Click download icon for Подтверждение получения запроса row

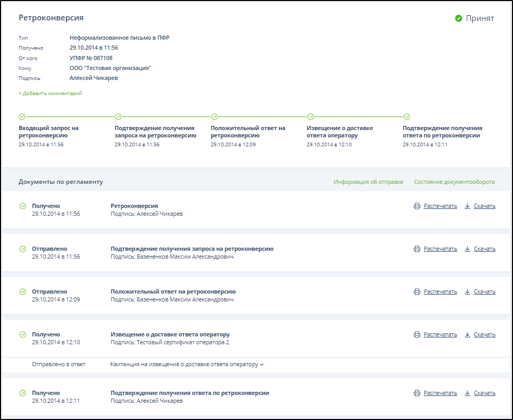click(468, 249)
